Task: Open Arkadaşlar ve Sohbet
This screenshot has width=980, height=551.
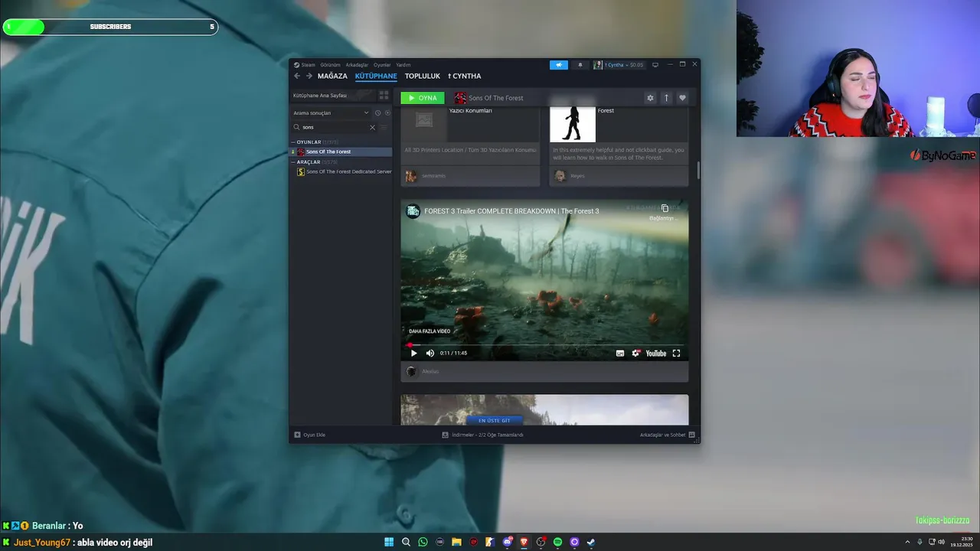Action: (x=667, y=435)
